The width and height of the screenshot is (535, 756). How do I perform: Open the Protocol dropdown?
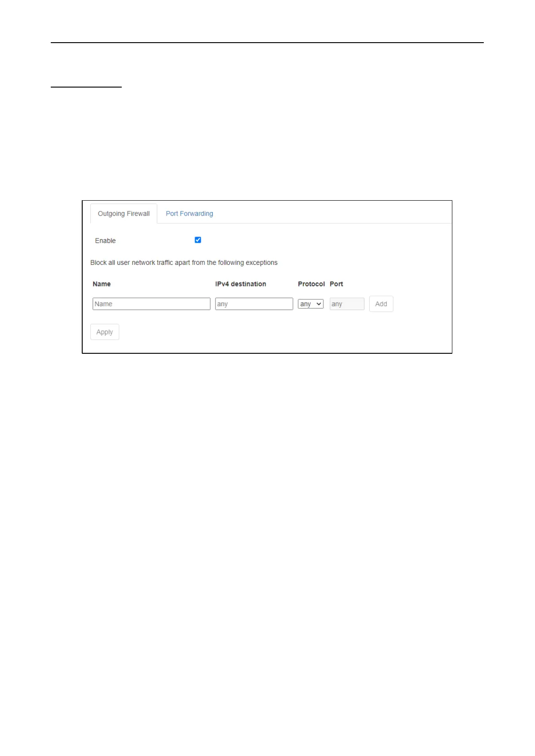click(x=310, y=304)
